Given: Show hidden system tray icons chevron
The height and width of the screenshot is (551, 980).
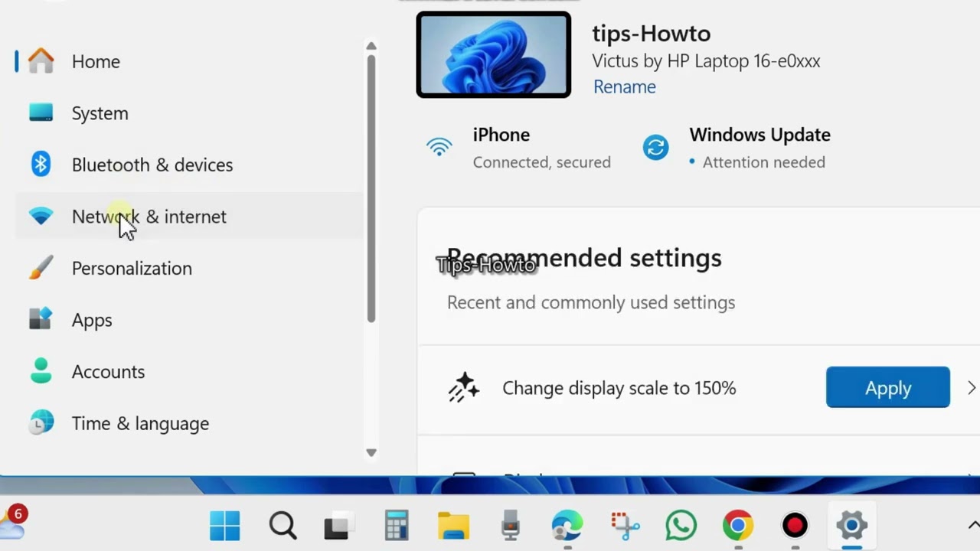Looking at the screenshot, I should [x=973, y=525].
